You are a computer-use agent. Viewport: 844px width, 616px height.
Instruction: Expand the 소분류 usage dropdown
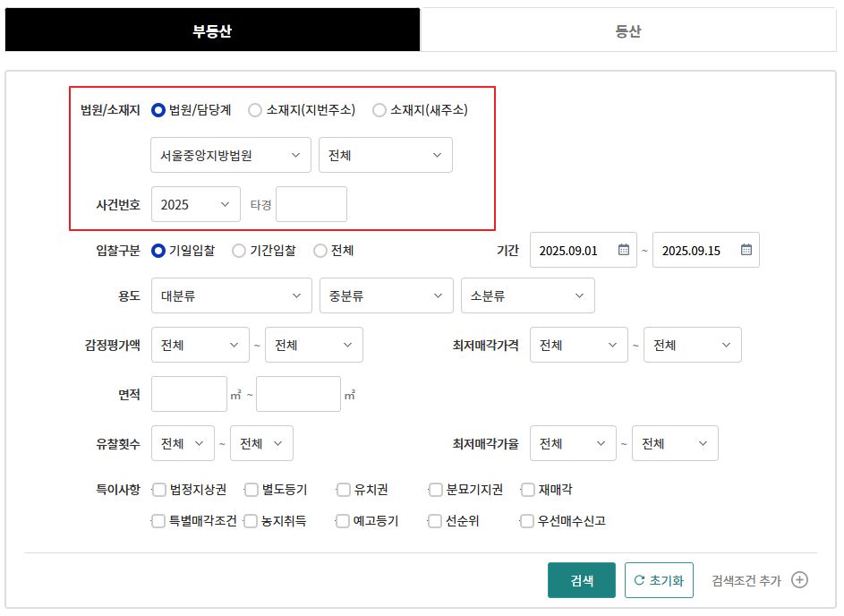click(x=528, y=295)
